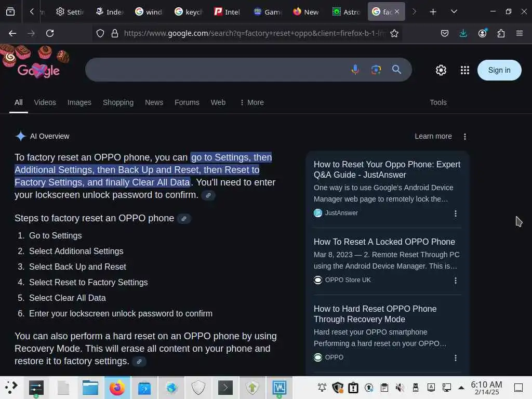Image resolution: width=532 pixels, height=399 pixels.
Task: Select the News search filter
Action: pos(154,102)
